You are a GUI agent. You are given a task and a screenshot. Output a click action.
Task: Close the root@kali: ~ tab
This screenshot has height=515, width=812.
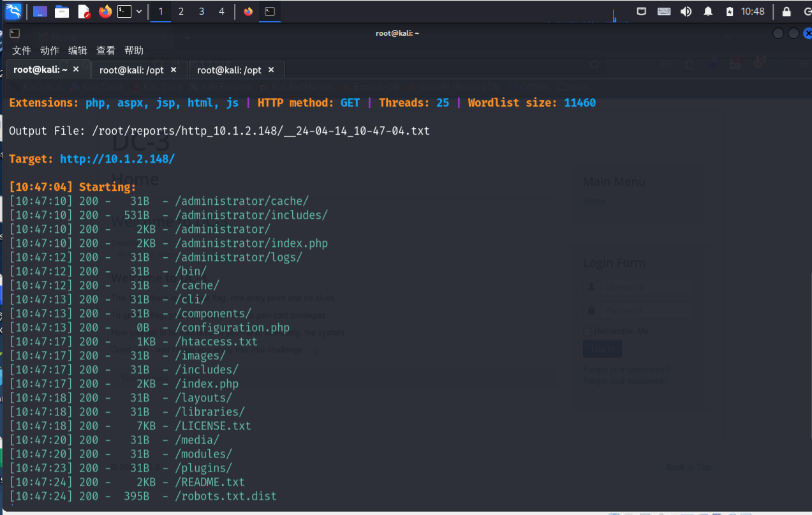click(76, 69)
